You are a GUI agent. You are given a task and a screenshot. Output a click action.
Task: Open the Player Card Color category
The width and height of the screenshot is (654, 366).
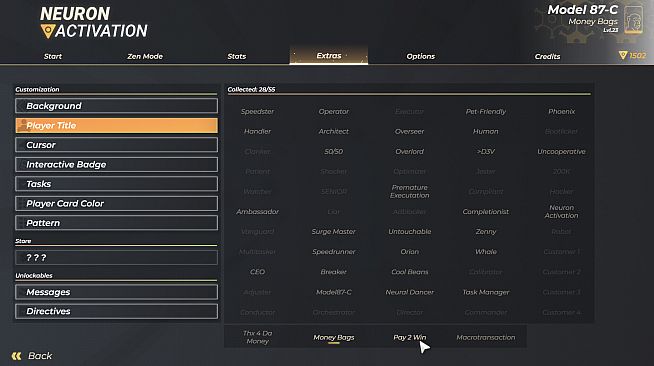(x=116, y=203)
